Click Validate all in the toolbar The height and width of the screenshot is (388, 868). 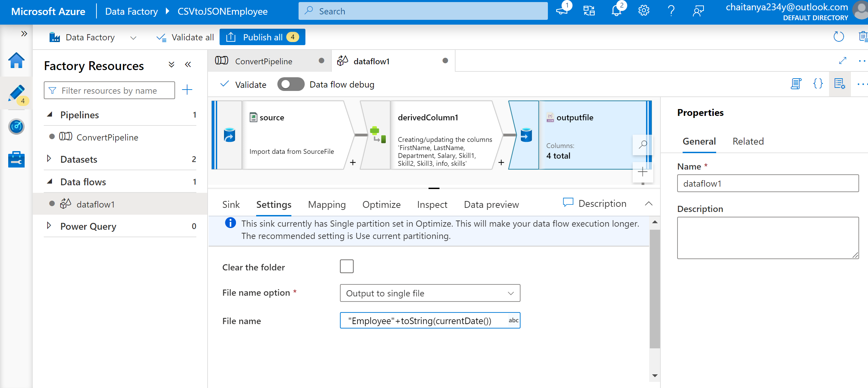(185, 37)
